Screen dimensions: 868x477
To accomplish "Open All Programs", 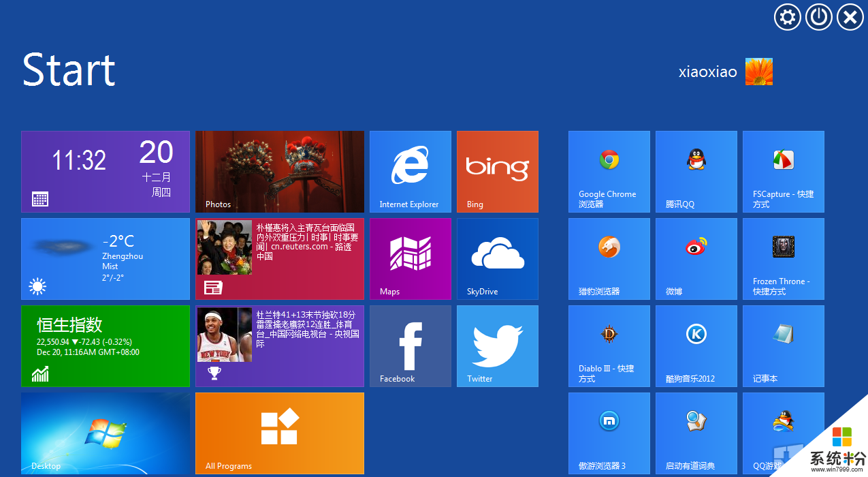I will pyautogui.click(x=279, y=433).
